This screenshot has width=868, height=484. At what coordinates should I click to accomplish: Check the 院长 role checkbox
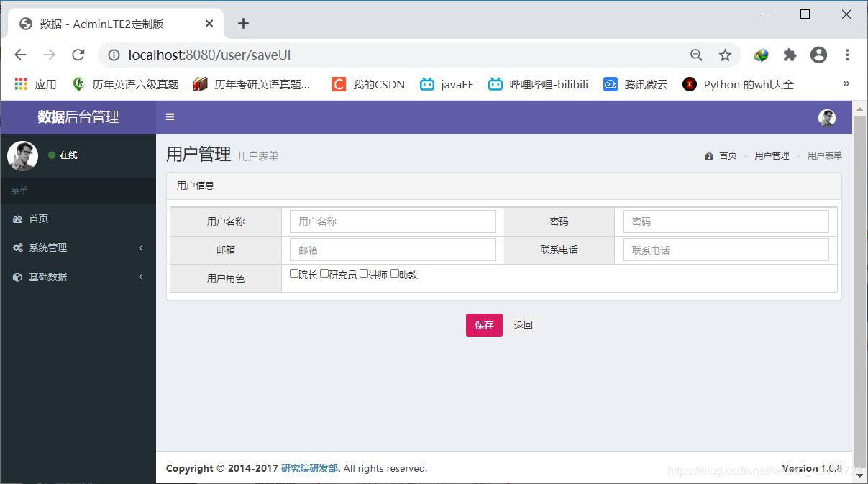point(293,273)
